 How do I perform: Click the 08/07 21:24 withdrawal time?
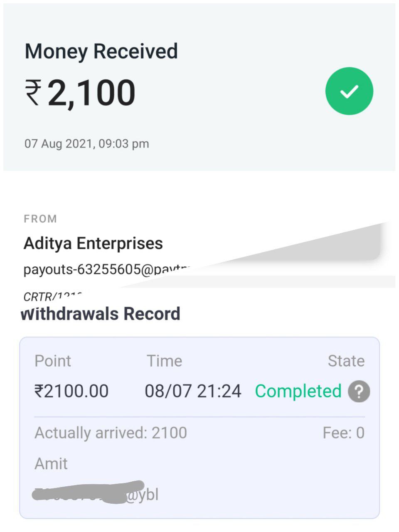click(x=193, y=391)
